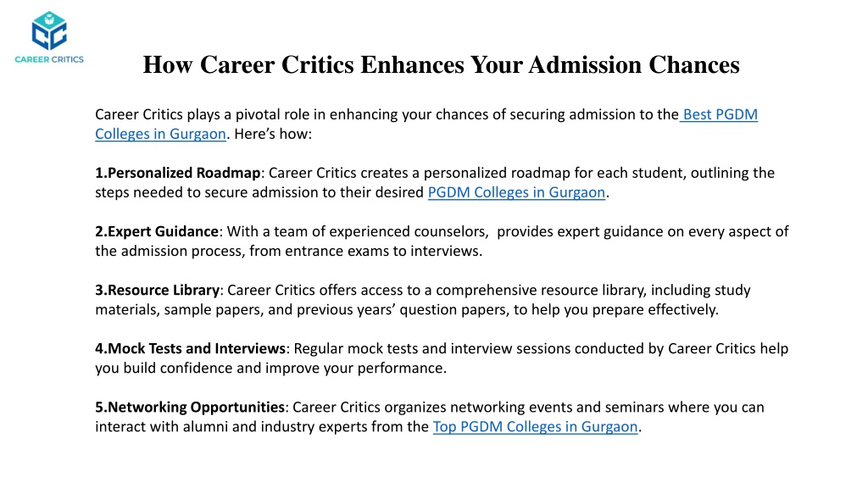Click the bold 2.Expert Guidance heading
The image size is (868, 488).
[x=157, y=231]
